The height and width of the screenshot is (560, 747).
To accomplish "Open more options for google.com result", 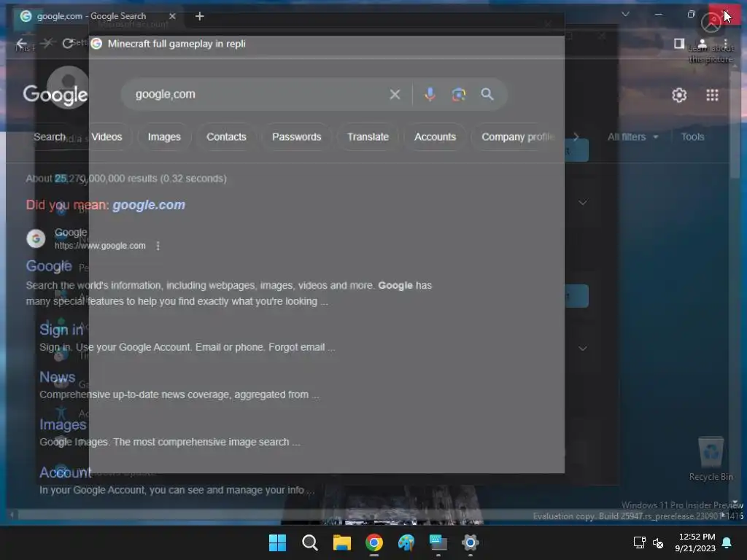I will (158, 246).
